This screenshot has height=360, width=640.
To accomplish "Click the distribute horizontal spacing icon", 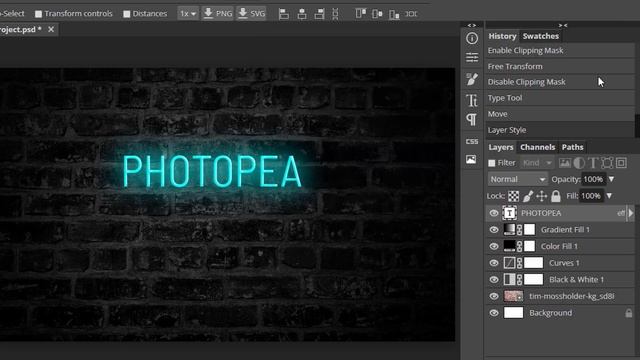I will coord(411,14).
